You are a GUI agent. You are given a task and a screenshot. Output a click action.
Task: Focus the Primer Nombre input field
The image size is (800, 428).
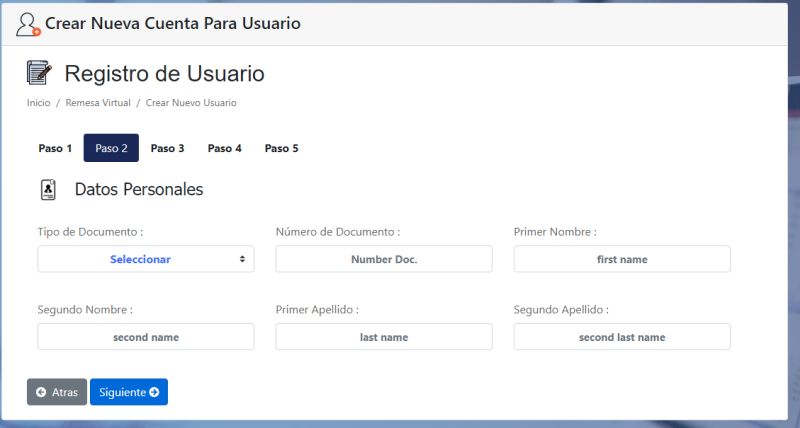coord(622,259)
